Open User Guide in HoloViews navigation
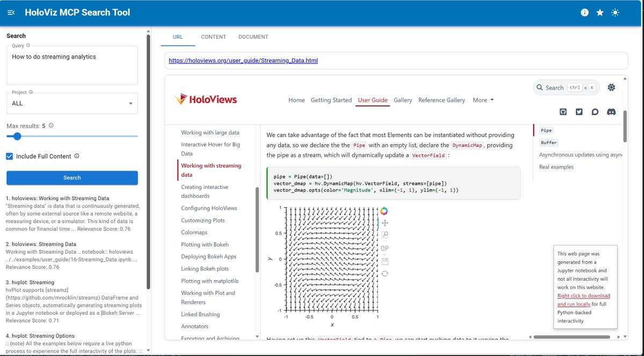The height and width of the screenshot is (356, 644). point(373,100)
